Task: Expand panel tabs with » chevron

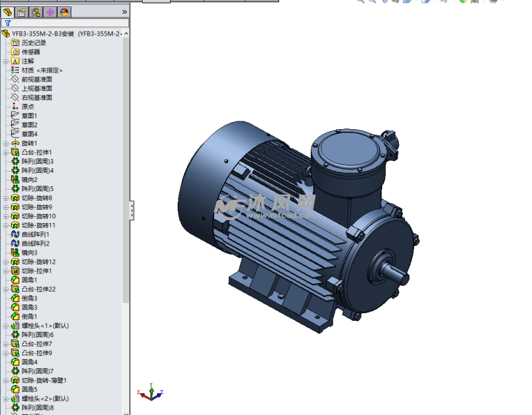Action: coord(125,12)
